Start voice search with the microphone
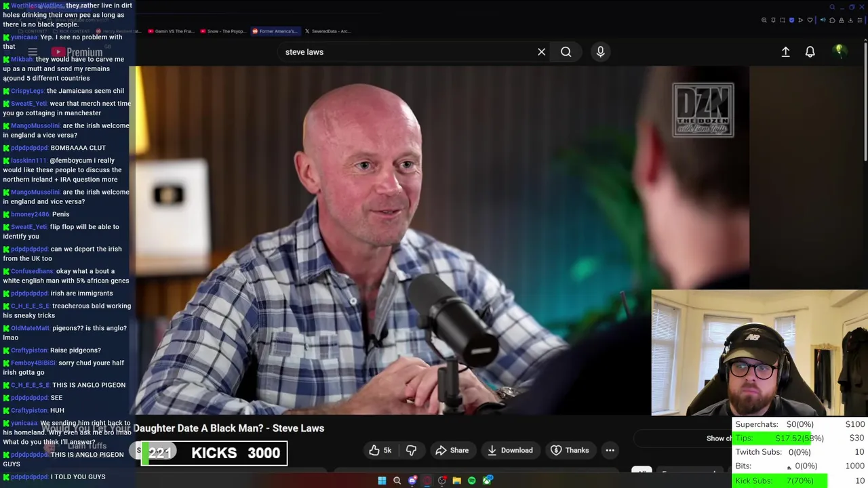 click(x=600, y=52)
